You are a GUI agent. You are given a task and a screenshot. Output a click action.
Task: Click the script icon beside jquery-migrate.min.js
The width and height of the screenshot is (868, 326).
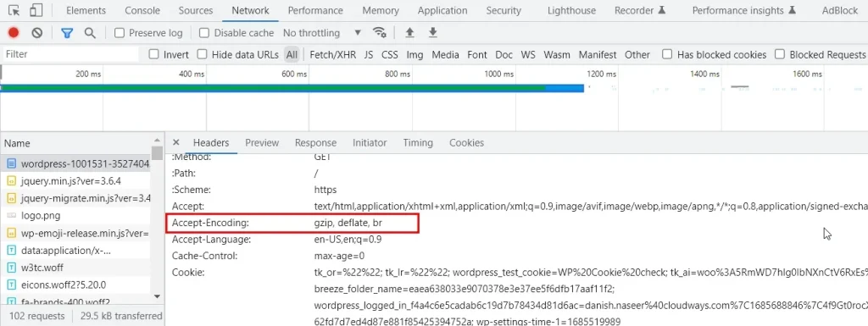coord(12,198)
